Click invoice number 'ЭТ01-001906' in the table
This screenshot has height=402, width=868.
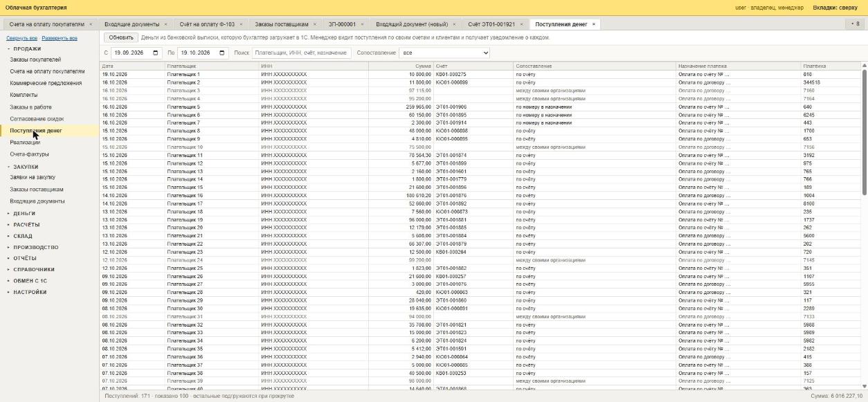point(451,107)
